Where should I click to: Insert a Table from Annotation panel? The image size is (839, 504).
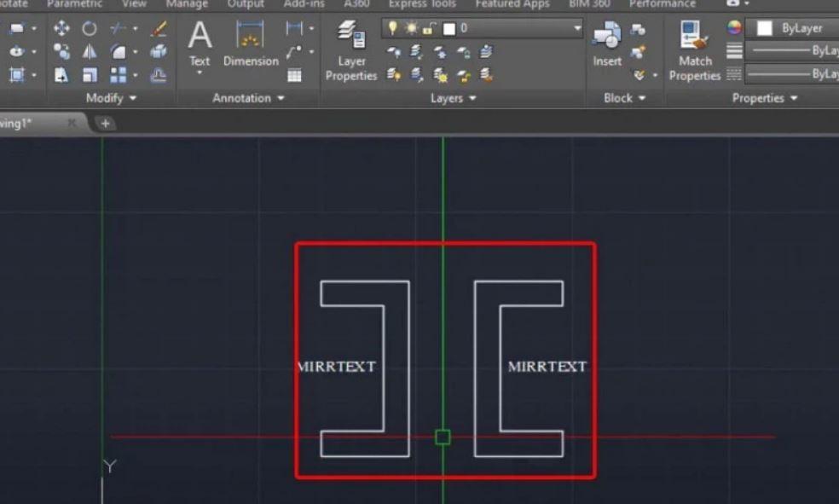pyautogui.click(x=294, y=75)
